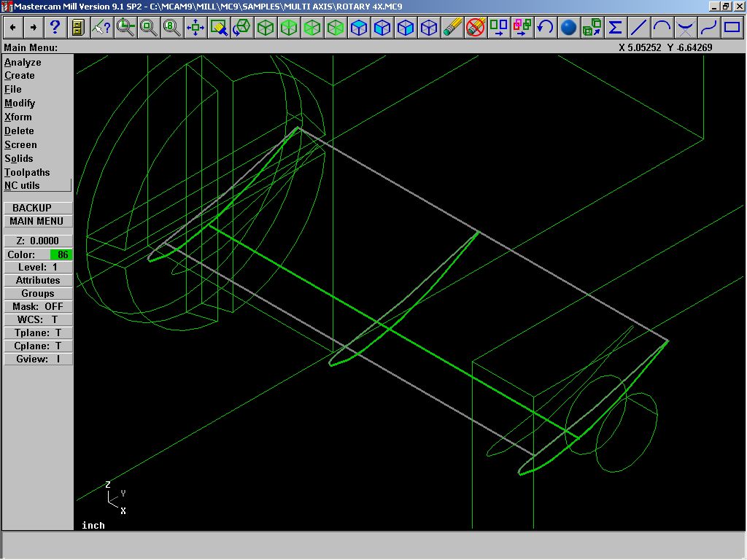Select the Analyze entity cursor-question icon

point(101,28)
